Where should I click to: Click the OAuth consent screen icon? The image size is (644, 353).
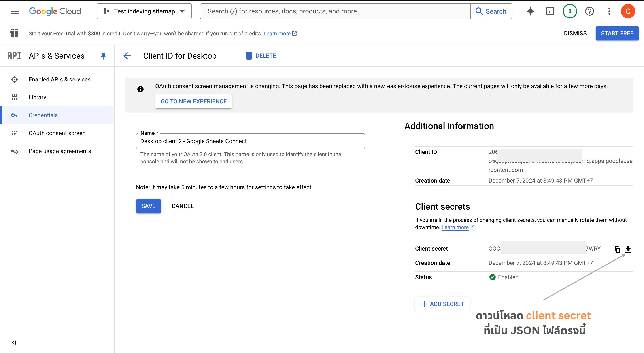(x=14, y=133)
